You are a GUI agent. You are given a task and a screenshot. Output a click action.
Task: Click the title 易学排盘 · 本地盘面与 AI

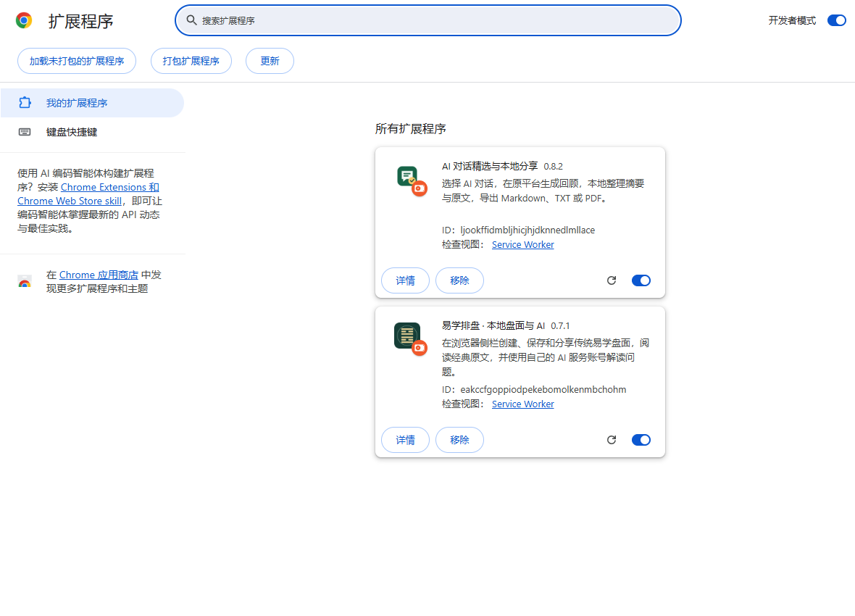click(493, 325)
